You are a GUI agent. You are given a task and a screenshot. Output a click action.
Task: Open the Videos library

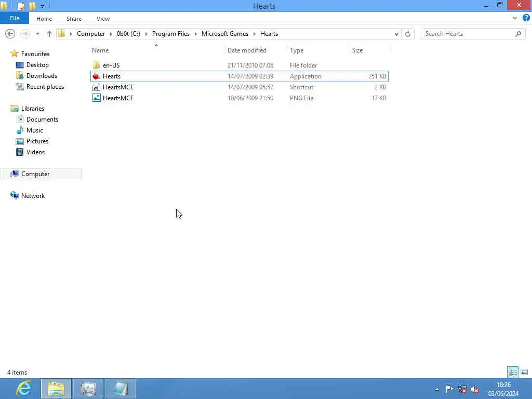pos(35,152)
